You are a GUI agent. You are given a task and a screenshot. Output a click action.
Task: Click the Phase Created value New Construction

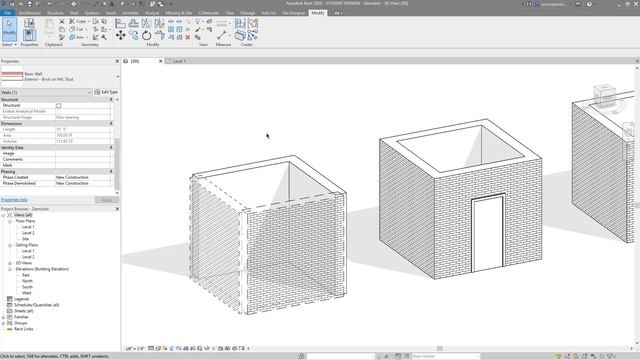82,178
